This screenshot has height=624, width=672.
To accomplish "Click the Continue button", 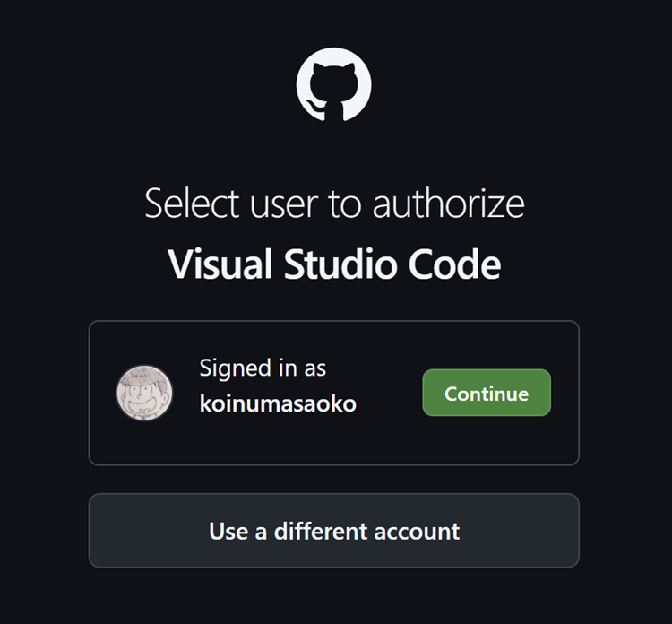I will (487, 393).
